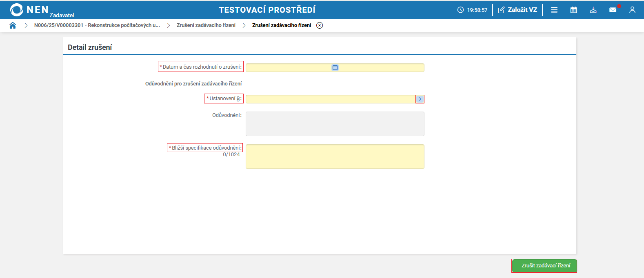Open the calendar icon in header
Viewport: 644px width, 278px height.
574,10
